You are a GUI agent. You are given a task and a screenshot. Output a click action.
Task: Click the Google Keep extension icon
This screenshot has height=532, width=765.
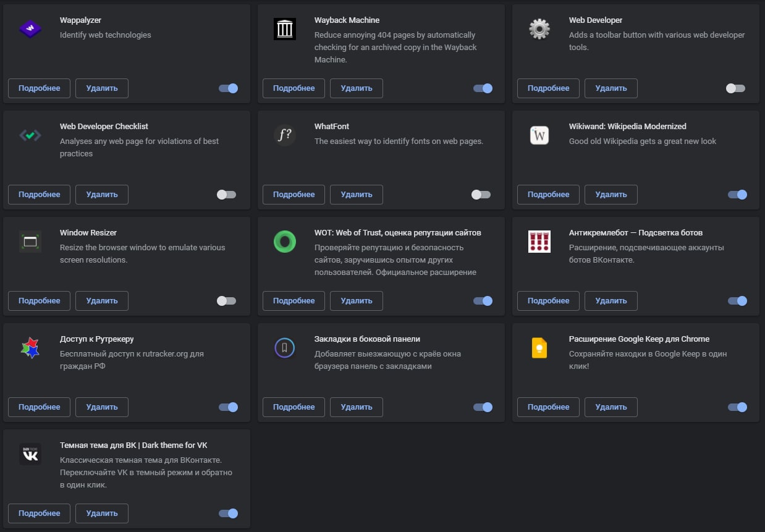[x=539, y=348]
